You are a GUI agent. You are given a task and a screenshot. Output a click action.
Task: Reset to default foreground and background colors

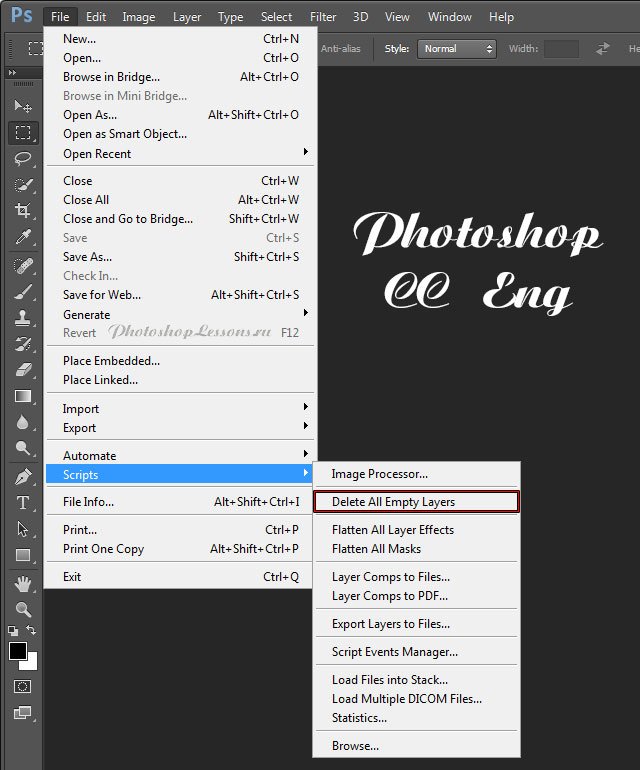click(13, 631)
